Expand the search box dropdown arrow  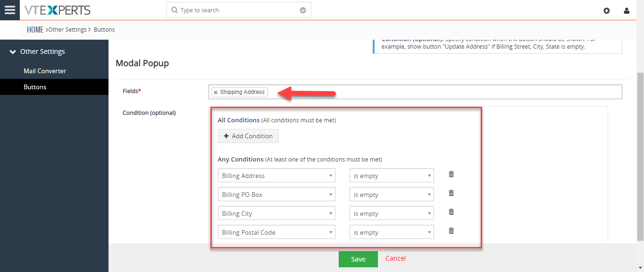pyautogui.click(x=303, y=10)
